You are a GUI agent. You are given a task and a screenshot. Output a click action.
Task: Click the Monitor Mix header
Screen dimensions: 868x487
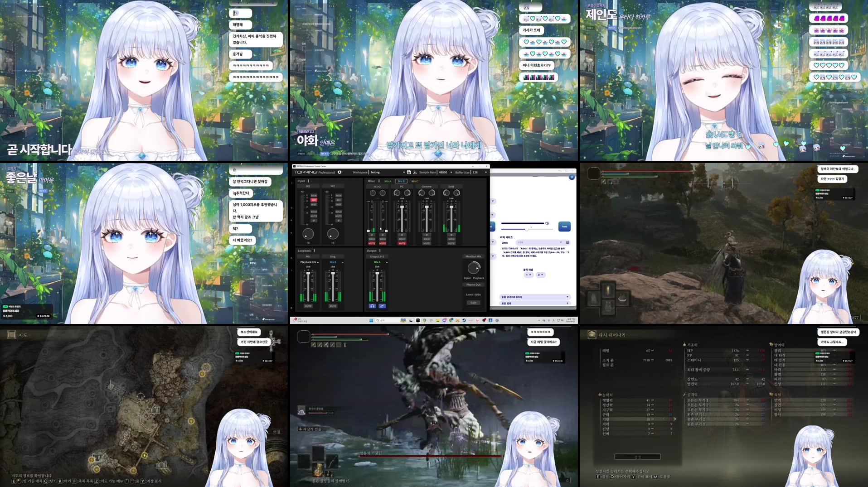coord(473,256)
